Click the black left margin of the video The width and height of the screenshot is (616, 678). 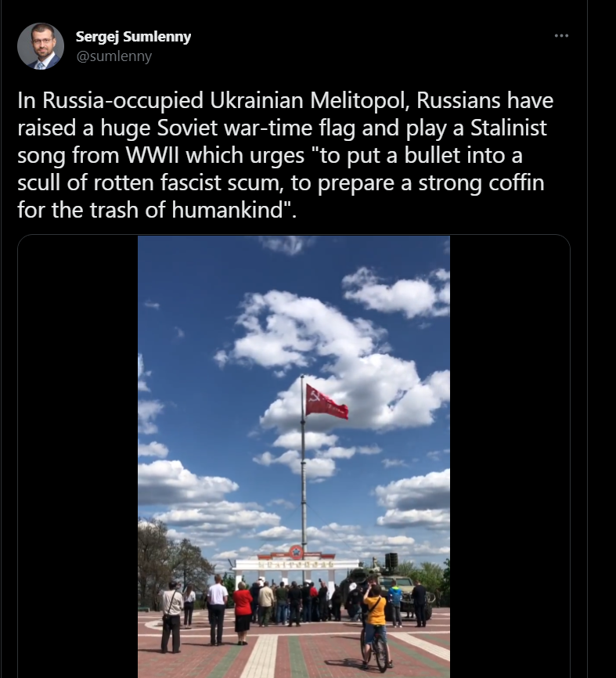coord(77,456)
